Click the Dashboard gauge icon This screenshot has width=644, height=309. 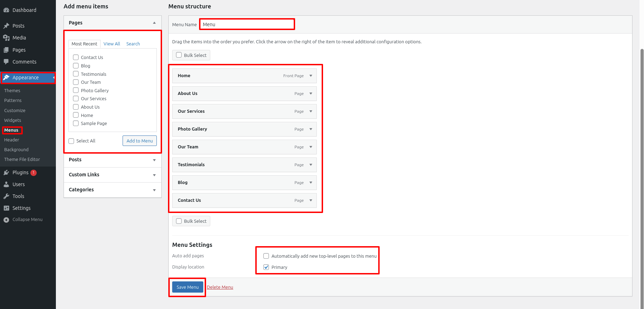tap(6, 10)
